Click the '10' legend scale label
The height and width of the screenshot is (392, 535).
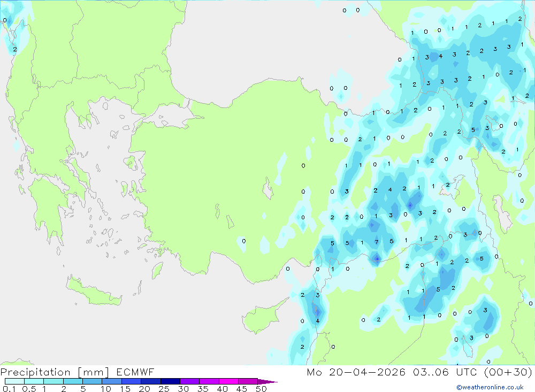(x=106, y=389)
